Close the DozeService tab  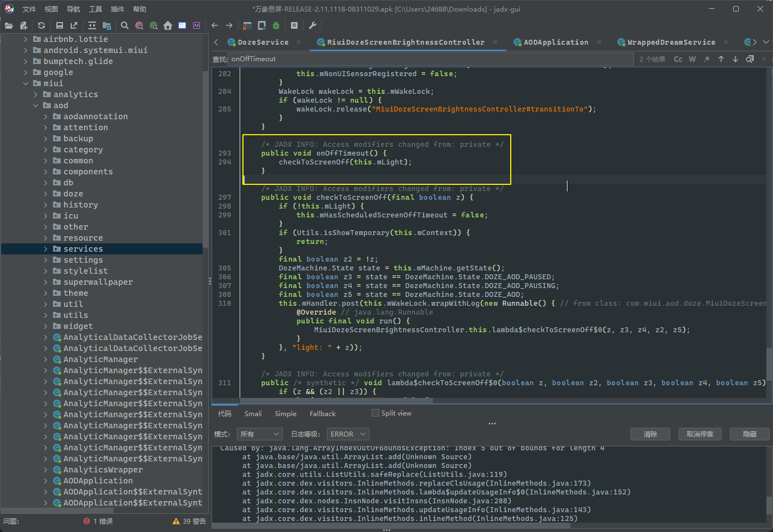click(299, 42)
